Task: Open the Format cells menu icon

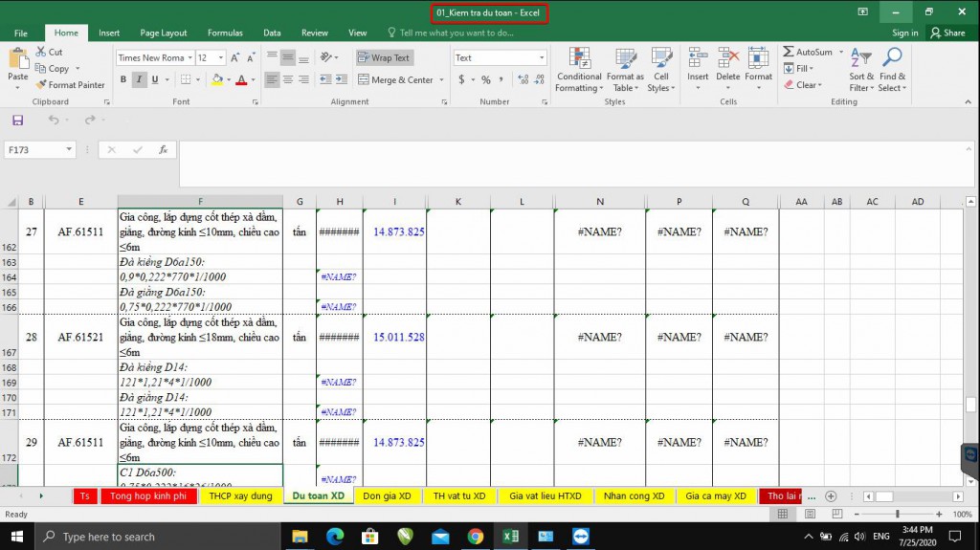Action: click(758, 58)
